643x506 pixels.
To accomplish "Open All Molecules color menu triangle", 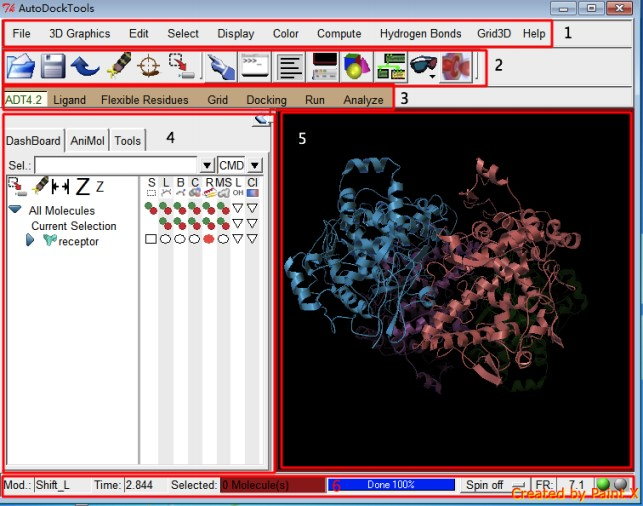I will point(252,208).
